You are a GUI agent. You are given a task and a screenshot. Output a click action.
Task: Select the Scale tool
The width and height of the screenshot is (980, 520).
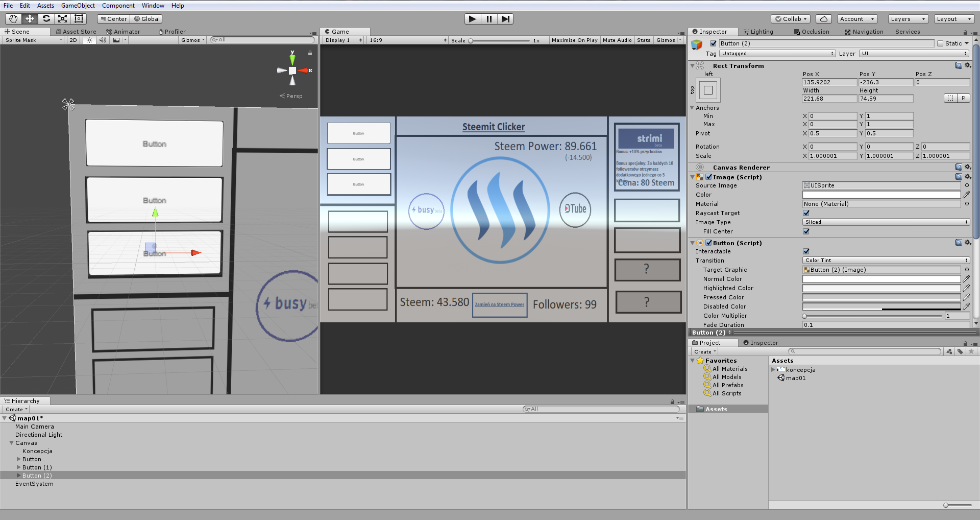pyautogui.click(x=63, y=19)
